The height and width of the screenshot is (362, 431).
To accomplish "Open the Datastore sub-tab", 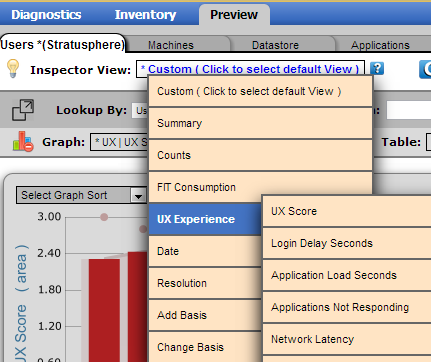I will (275, 45).
